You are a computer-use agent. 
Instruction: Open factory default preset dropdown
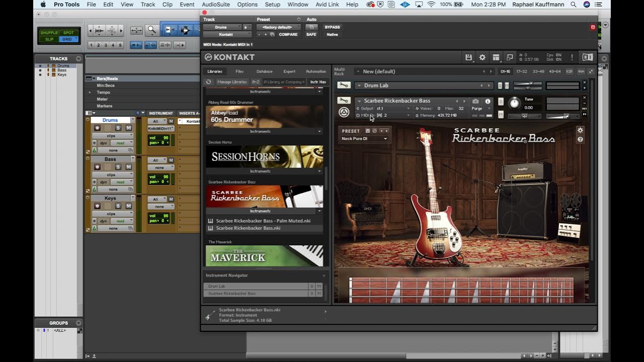click(x=278, y=27)
